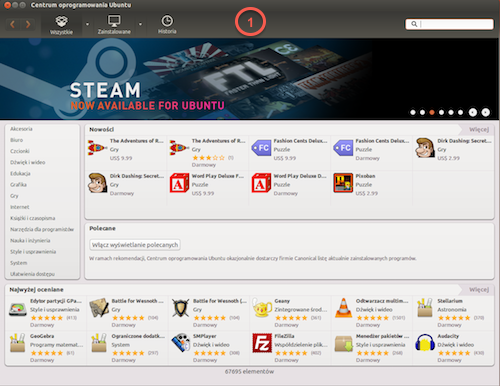Click the star rating under FileZilla
The width and height of the screenshot is (500, 386).
coord(291,353)
